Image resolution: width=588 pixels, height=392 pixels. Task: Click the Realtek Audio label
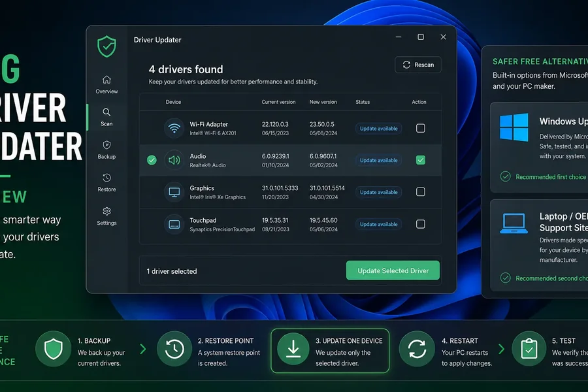click(208, 165)
